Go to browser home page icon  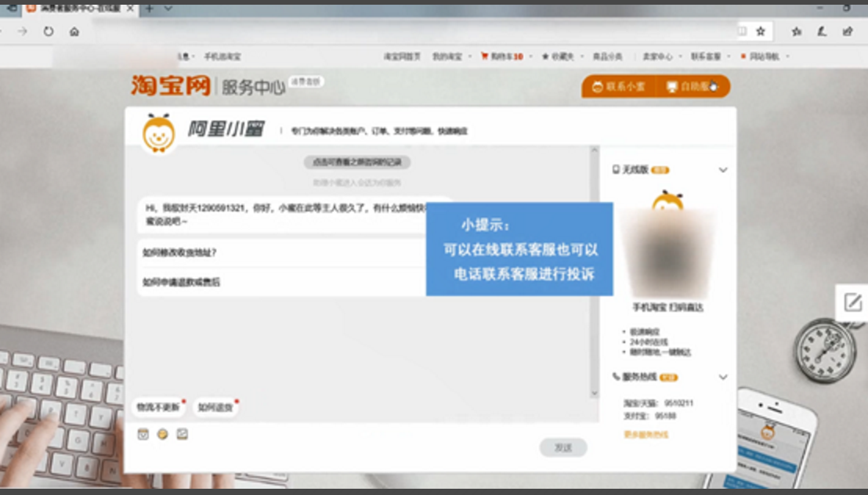click(x=74, y=31)
